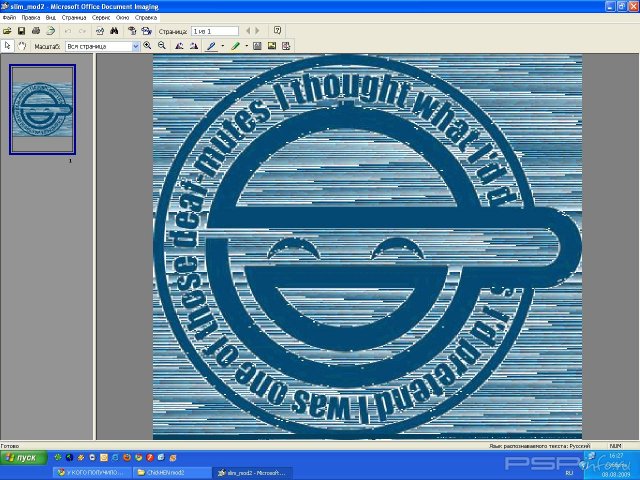This screenshot has height=480, width=640.
Task: Open the zoom scale dropdown
Action: [135, 46]
